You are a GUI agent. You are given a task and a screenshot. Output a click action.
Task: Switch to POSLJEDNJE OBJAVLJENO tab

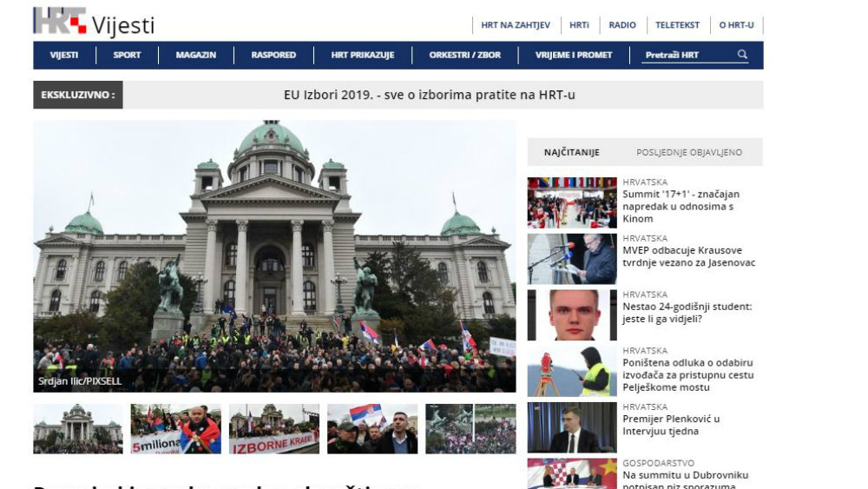click(x=689, y=152)
